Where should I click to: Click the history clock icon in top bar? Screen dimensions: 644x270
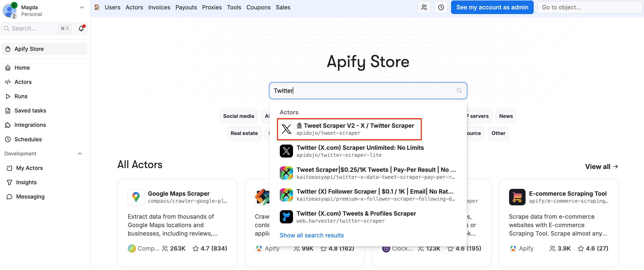[441, 7]
